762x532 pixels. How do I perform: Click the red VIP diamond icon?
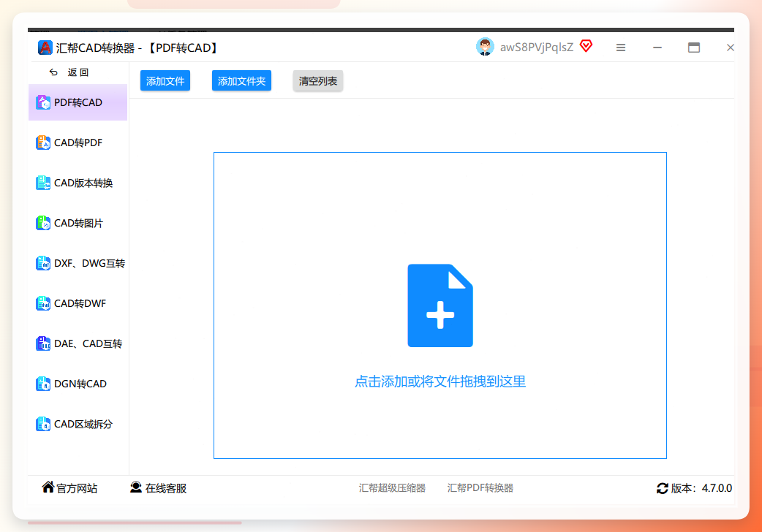586,46
